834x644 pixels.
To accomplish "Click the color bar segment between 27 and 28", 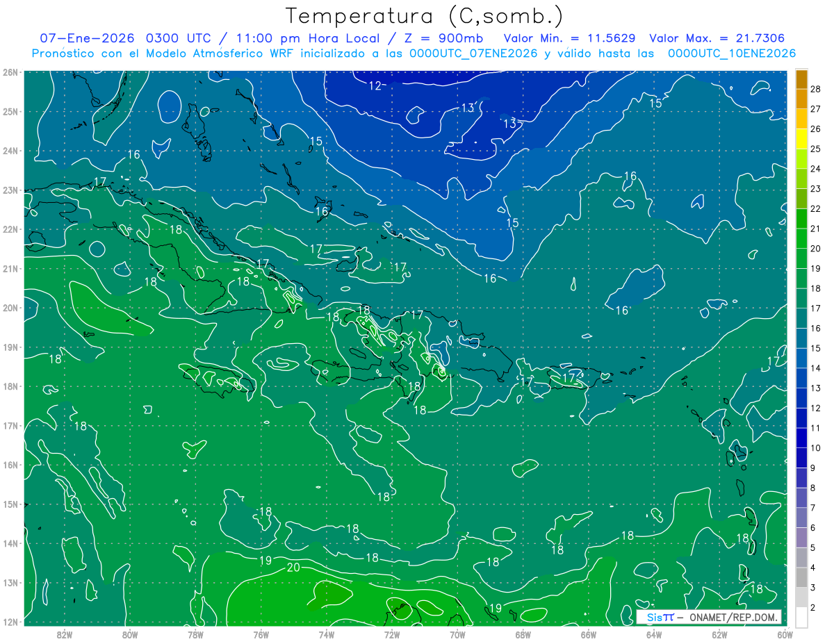I will [801, 99].
